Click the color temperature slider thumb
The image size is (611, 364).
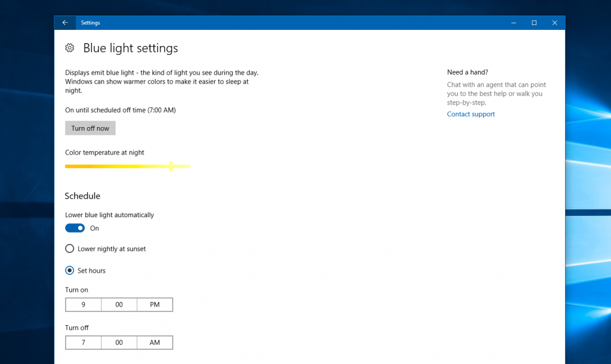(171, 166)
